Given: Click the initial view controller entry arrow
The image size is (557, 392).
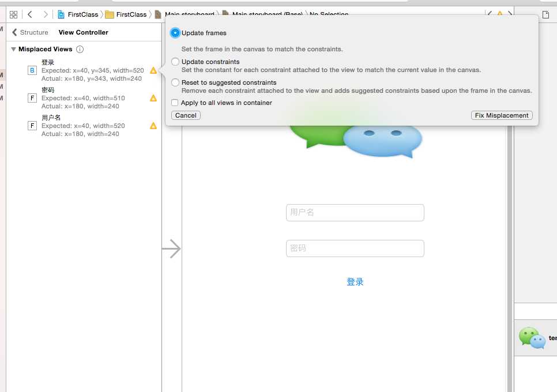Looking at the screenshot, I should tap(172, 248).
